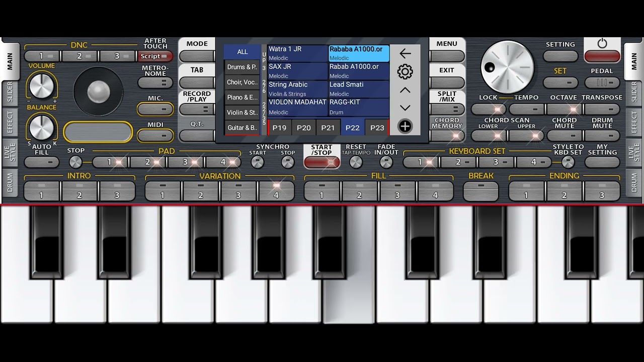
Task: Toggle the MIC. button
Action: tap(155, 109)
